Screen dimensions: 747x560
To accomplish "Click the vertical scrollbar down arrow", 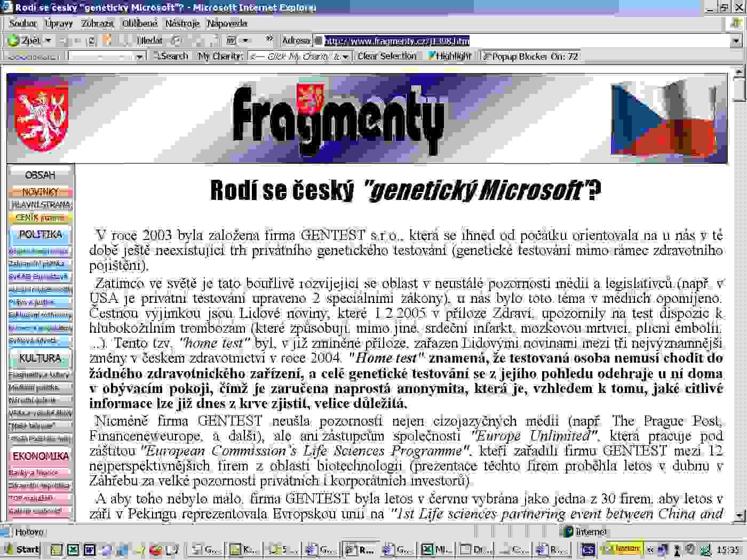I will tap(739, 515).
